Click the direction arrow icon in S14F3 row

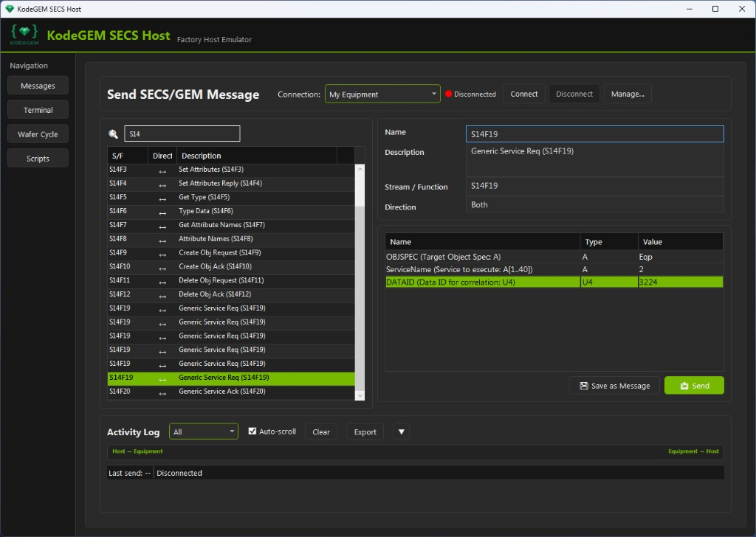click(x=162, y=171)
